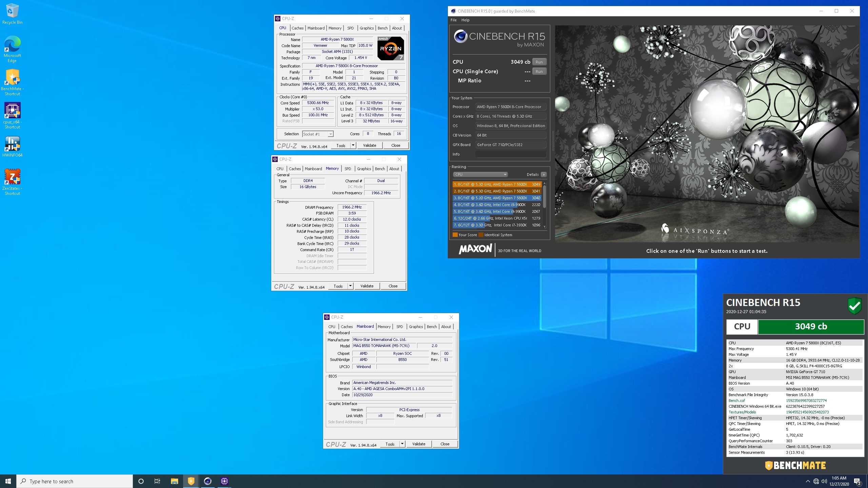Screen dimensions: 868x488
Task: Click Close button in CPU-Z Memory window
Action: [x=393, y=286]
